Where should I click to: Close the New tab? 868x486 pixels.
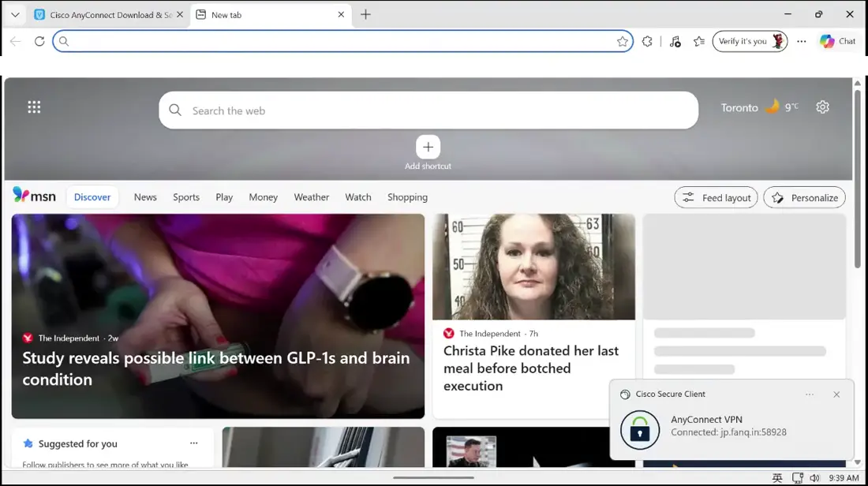tap(341, 15)
